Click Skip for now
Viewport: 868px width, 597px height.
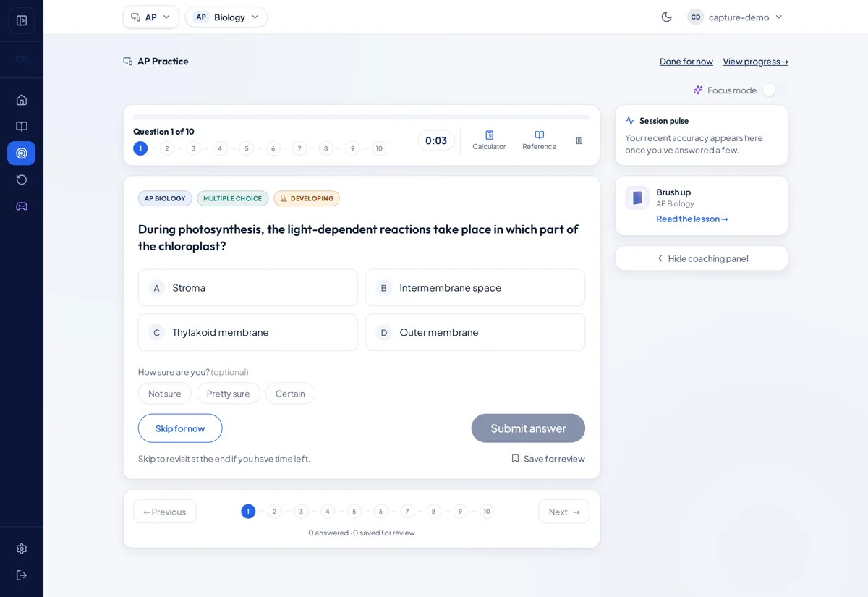pos(180,428)
